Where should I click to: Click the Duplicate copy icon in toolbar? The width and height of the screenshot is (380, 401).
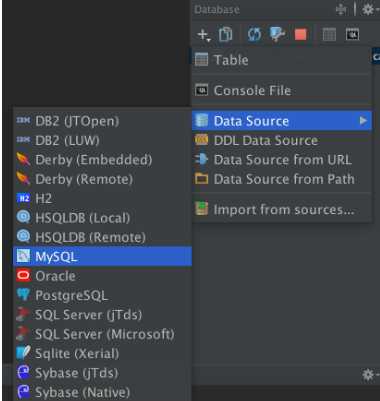click(225, 34)
